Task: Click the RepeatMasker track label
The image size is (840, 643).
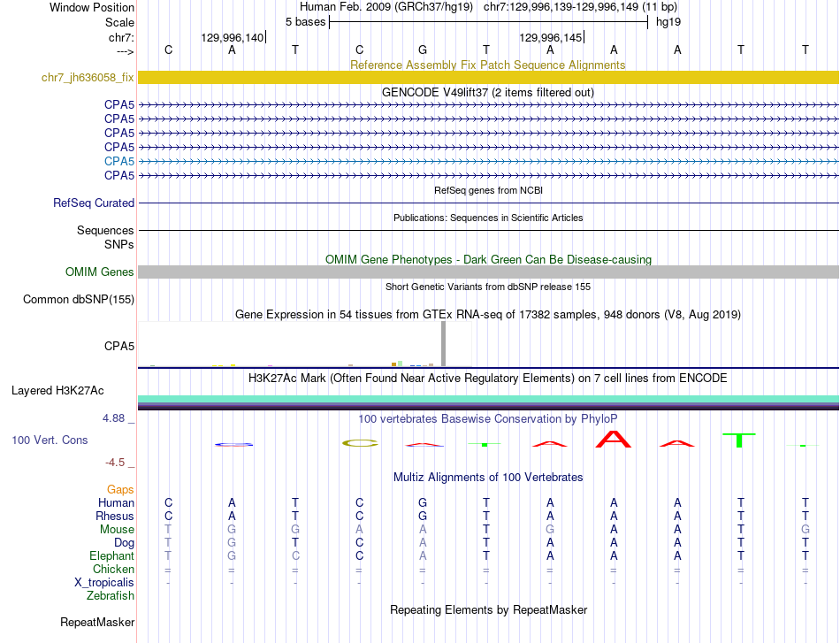Action: point(97,622)
